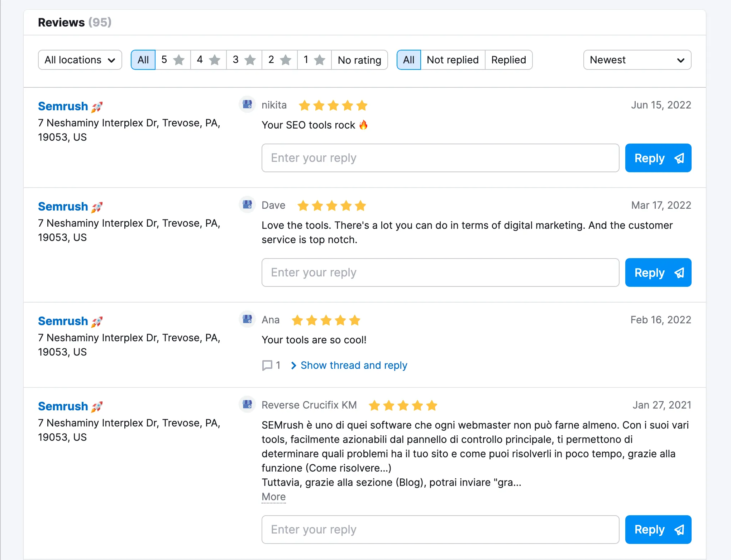Viewport: 731px width, 560px height.
Task: Filter reviews by 2 stars
Action: pos(279,60)
